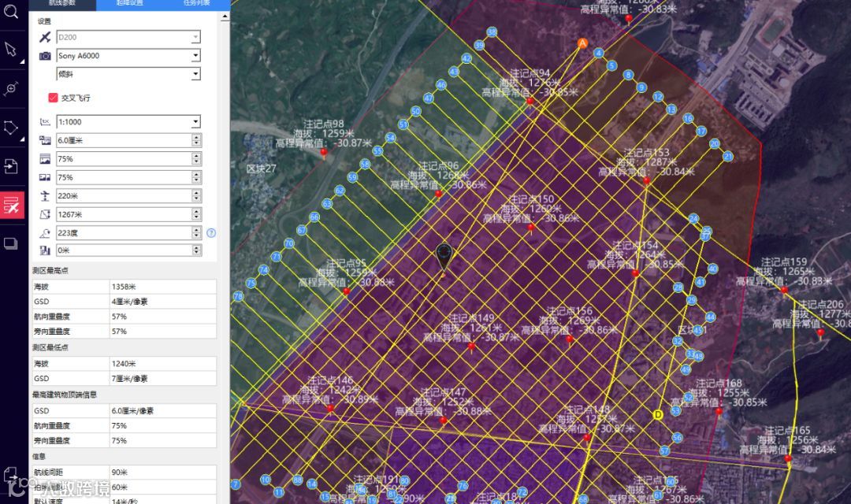Click the 最高建筑物顶端信息 section heading
Screen dimensions: 851x504
point(65,395)
